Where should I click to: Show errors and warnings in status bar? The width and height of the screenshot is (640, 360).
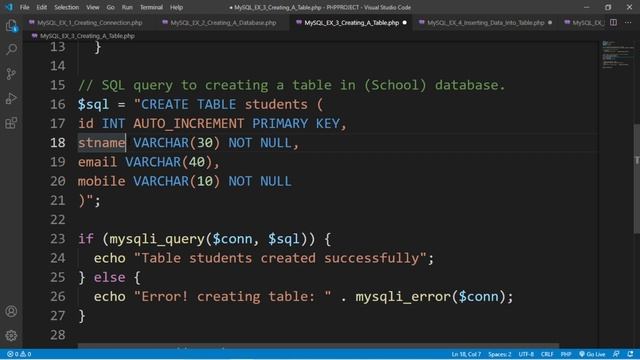click(x=19, y=354)
